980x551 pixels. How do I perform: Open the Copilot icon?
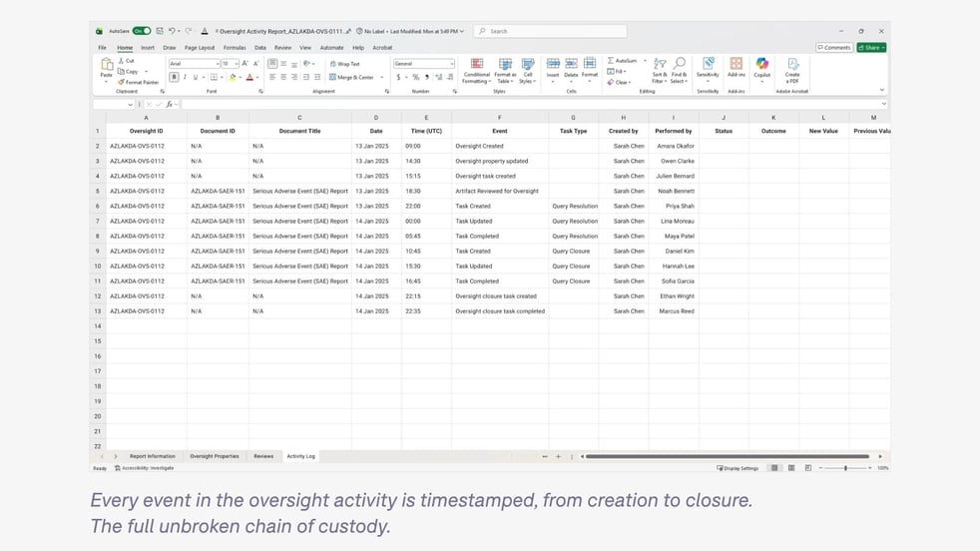coord(761,64)
